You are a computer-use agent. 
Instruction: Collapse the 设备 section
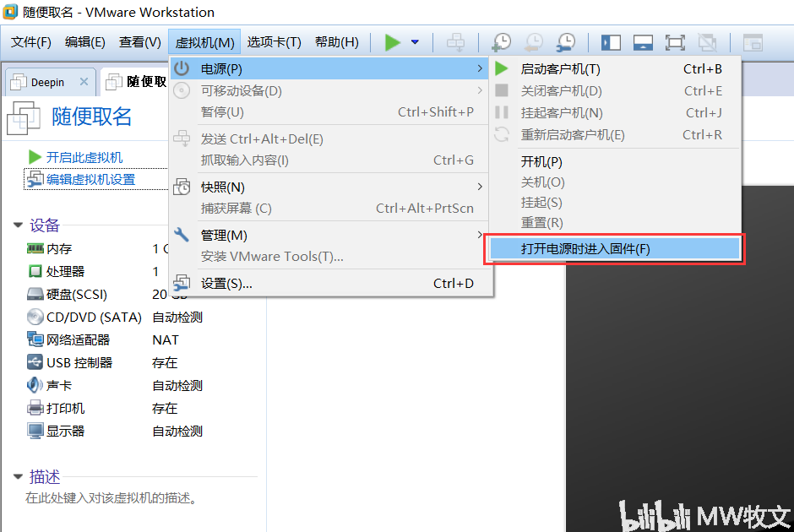point(19,225)
